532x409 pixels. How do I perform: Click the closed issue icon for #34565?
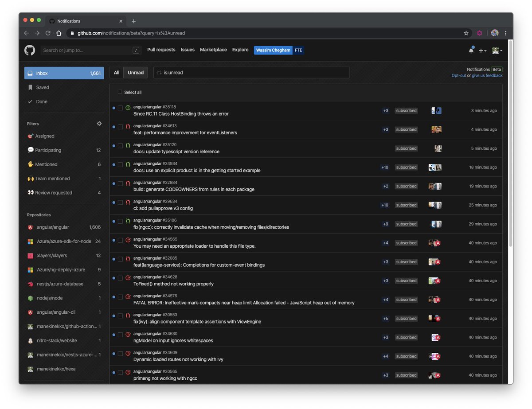coord(128,240)
